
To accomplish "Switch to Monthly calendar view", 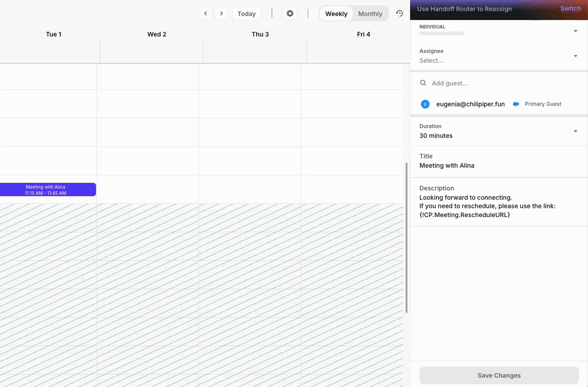I will tap(370, 13).
